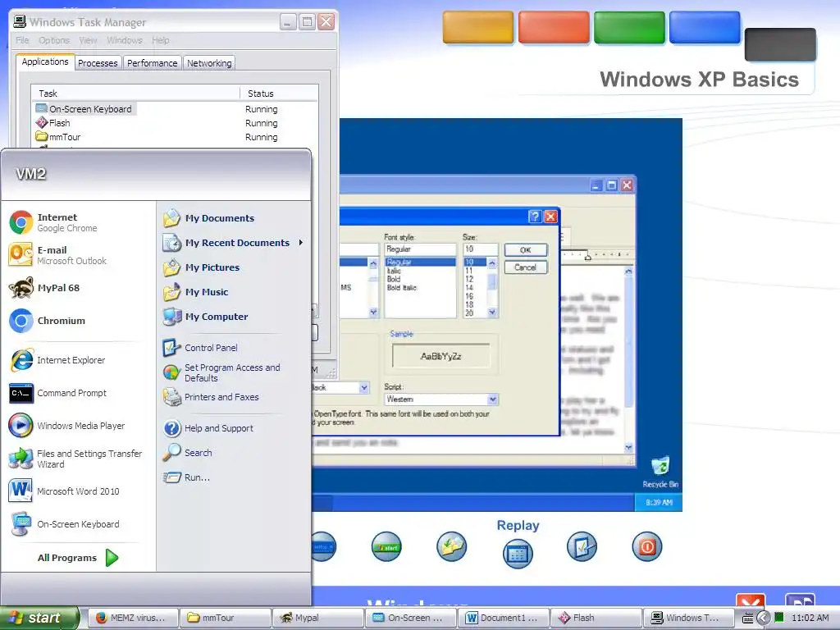Switch to Performance tab
This screenshot has height=630, width=840.
coord(152,63)
